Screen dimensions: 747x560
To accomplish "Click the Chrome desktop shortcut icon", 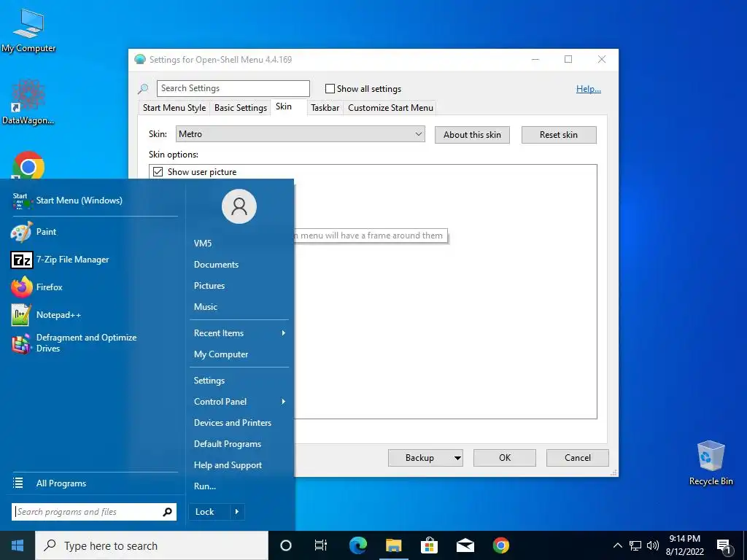I will click(x=28, y=166).
